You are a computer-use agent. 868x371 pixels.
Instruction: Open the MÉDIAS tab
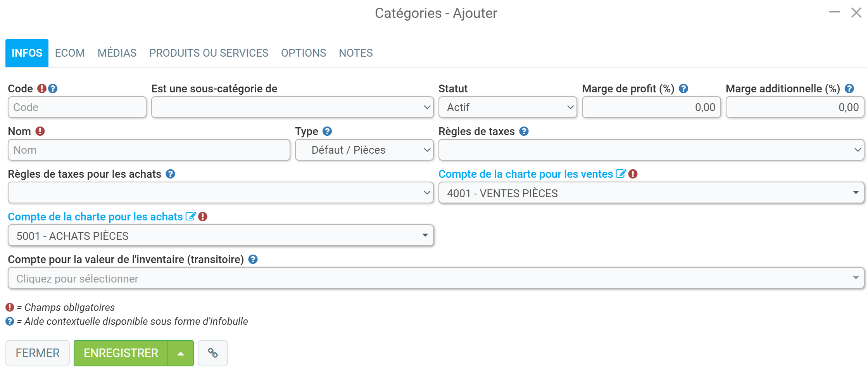tap(117, 53)
